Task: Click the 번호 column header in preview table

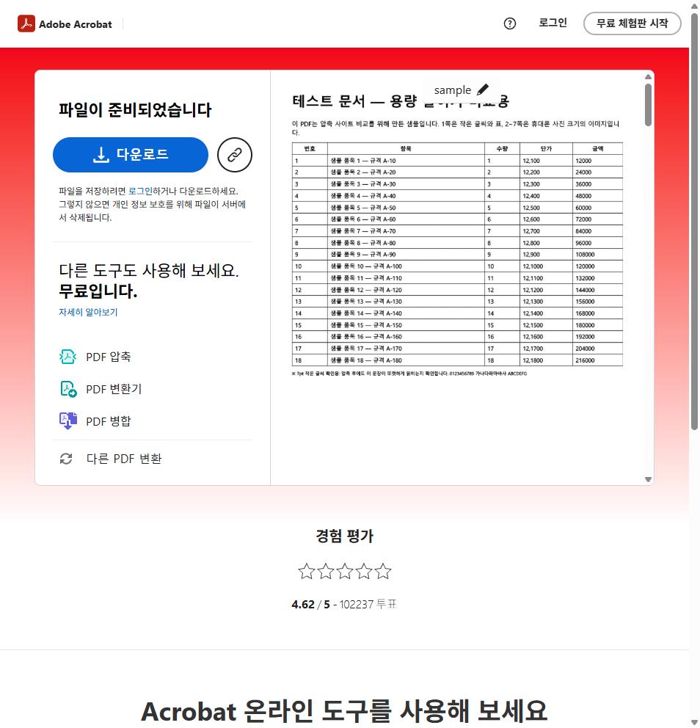Action: point(310,148)
